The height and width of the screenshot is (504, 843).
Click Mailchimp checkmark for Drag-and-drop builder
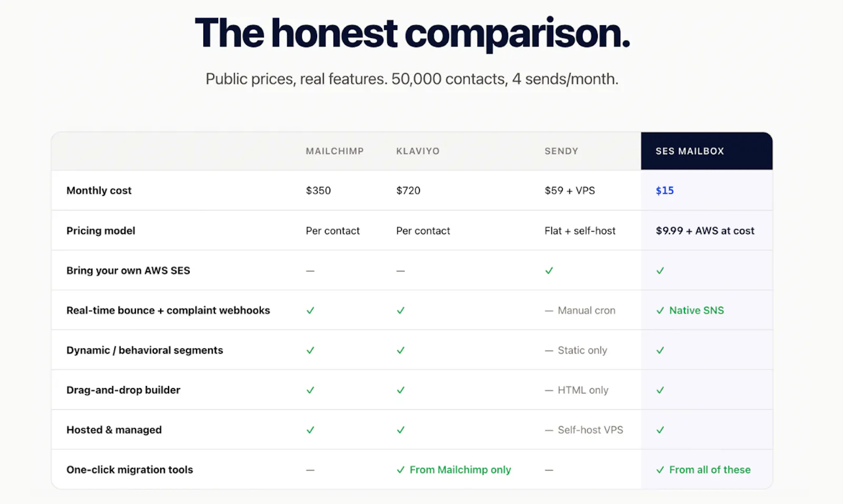(310, 390)
